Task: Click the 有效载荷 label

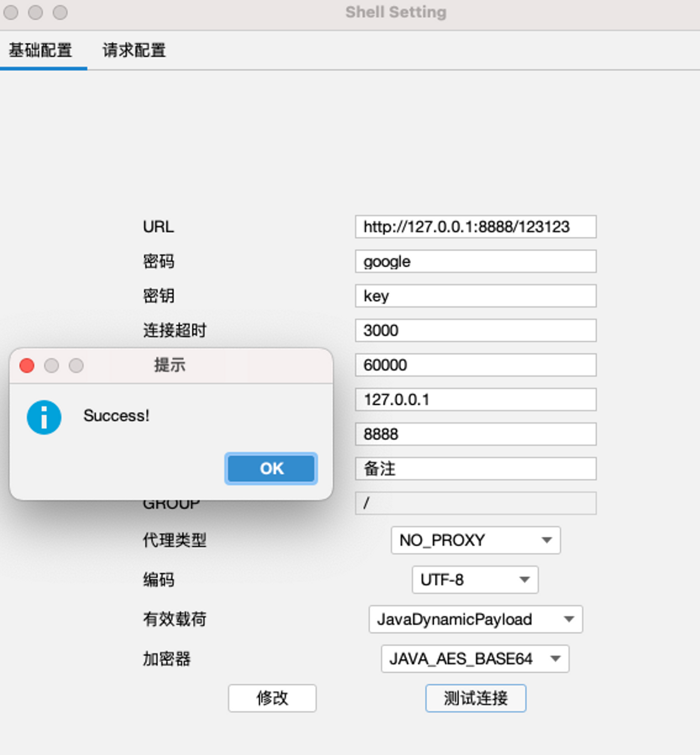Action: point(175,619)
